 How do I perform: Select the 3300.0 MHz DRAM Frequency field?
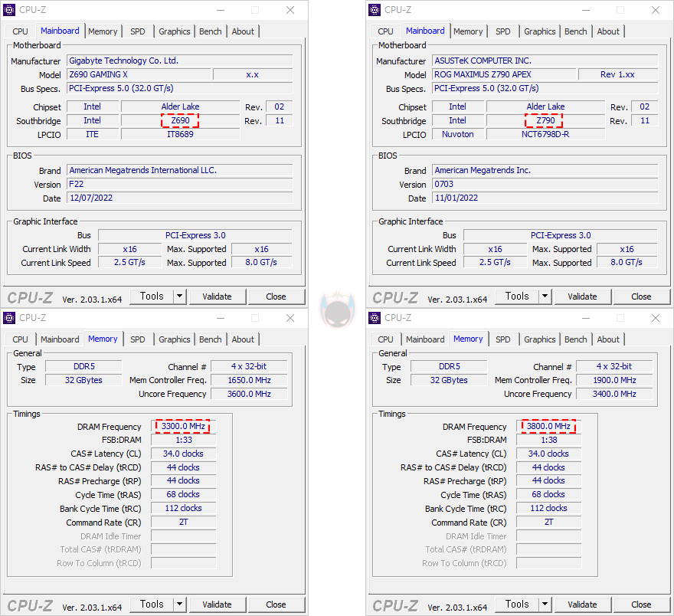tap(182, 427)
